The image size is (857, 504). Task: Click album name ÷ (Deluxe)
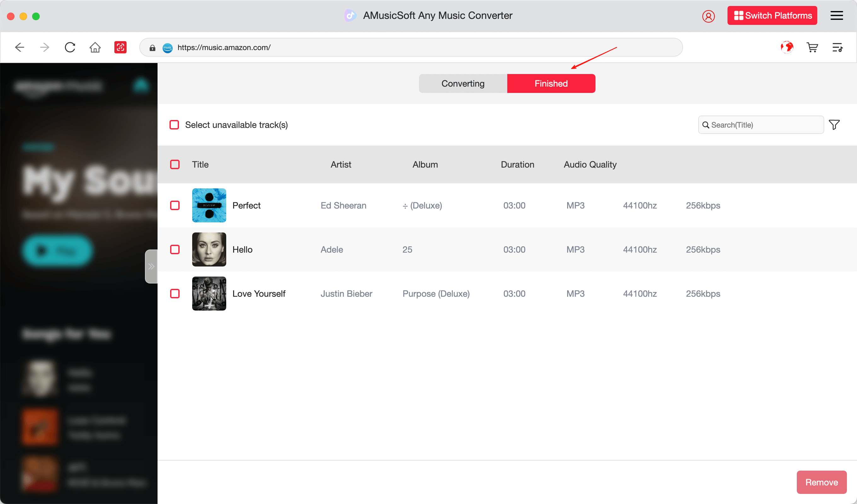pos(422,205)
